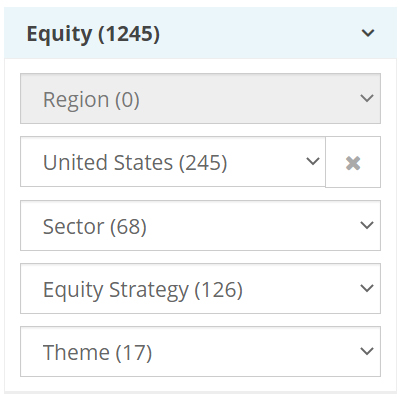399x398 pixels.
Task: Click the Equity (1245) header title
Action: point(93,34)
